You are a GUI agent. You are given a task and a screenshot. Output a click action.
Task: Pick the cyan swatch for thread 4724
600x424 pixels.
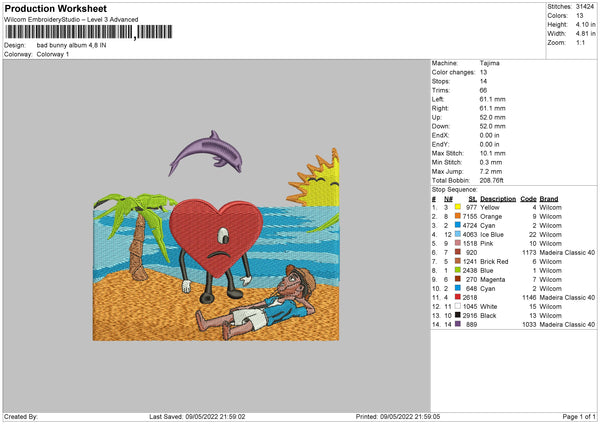458,225
